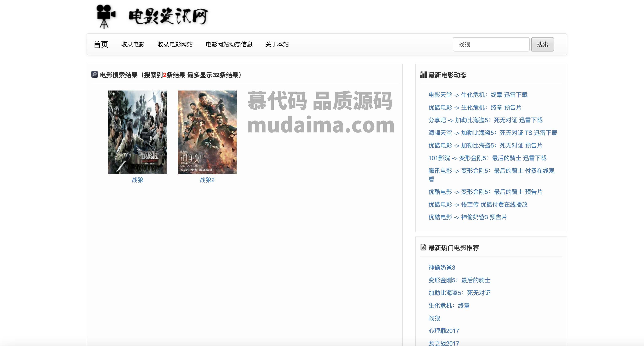644x346 pixels.
Task: Click the 搜索 button
Action: [542, 44]
